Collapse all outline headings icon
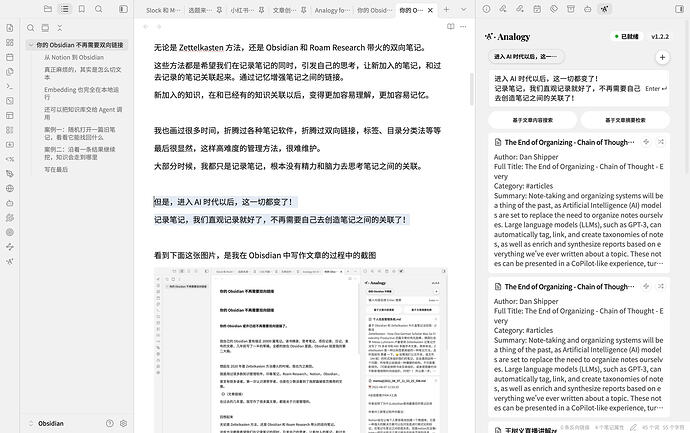This screenshot has height=433, width=690. (x=59, y=28)
